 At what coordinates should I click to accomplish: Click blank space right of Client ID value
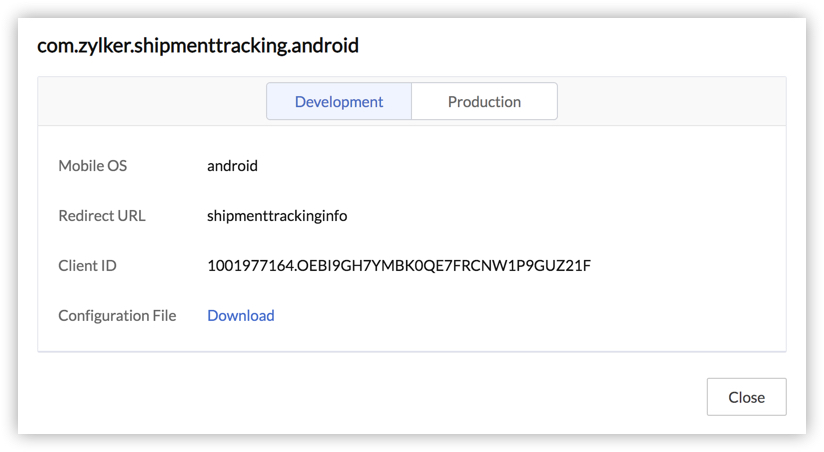tap(690, 265)
